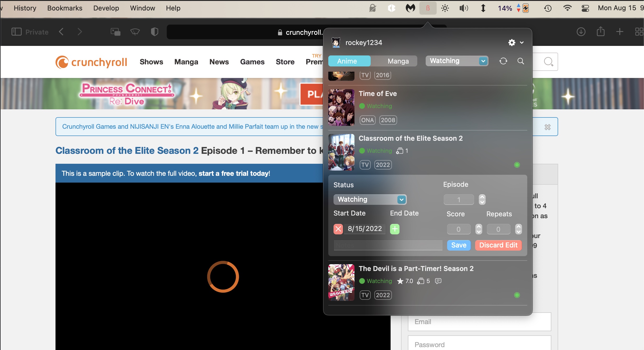Screen dimensions: 644x350
Task: Click the Save button
Action: (x=458, y=245)
